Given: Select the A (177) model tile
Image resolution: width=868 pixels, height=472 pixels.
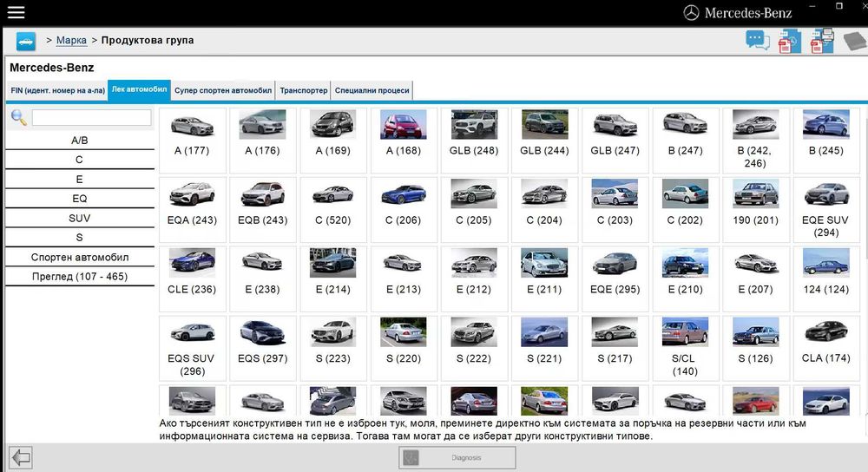Looking at the screenshot, I should (x=192, y=141).
